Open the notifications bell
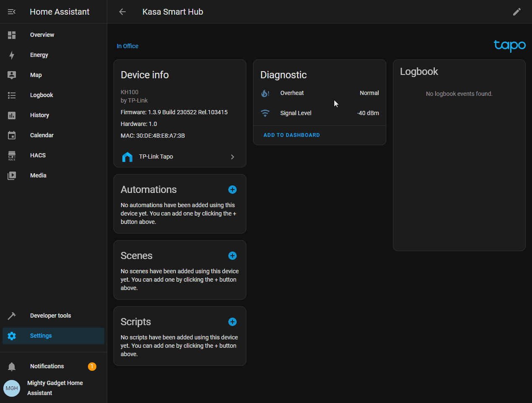Image resolution: width=532 pixels, height=403 pixels. click(x=12, y=367)
